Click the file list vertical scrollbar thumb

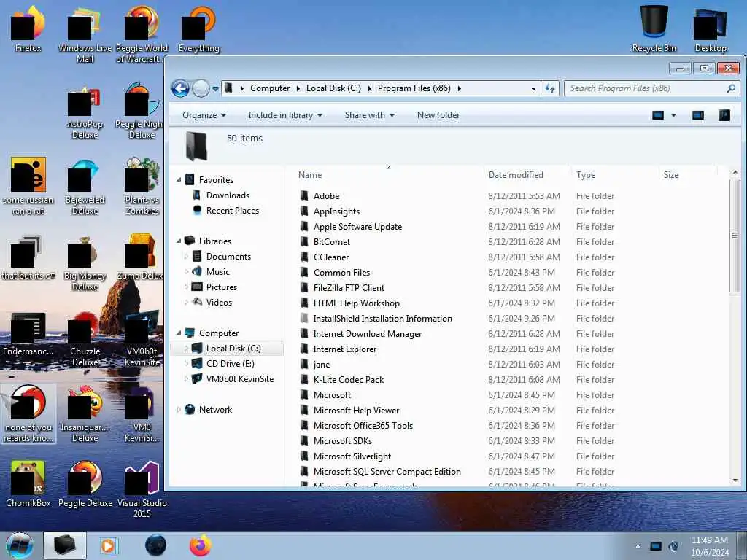(735, 236)
